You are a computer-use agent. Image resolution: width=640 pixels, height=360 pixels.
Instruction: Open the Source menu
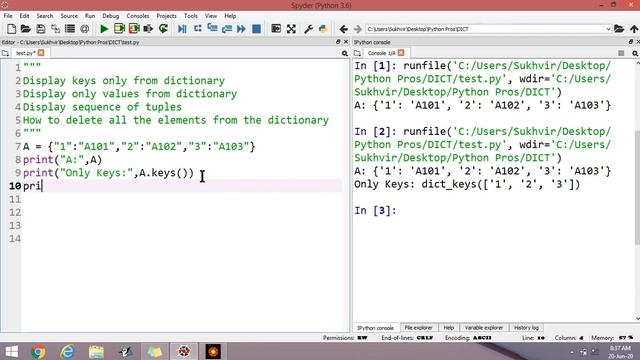click(x=69, y=16)
